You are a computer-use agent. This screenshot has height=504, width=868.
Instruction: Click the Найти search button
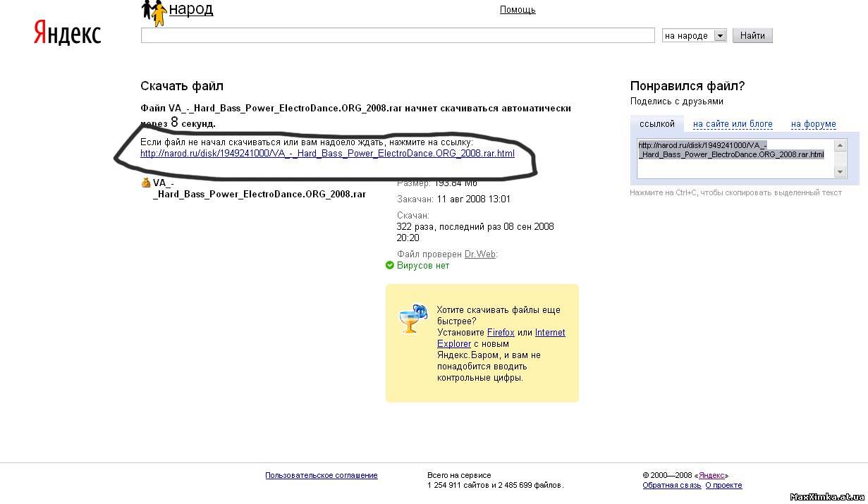(752, 35)
